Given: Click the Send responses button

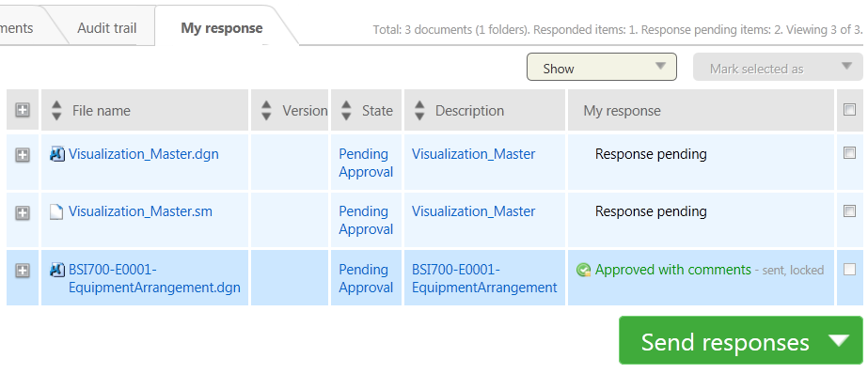Looking at the screenshot, I should point(725,341).
